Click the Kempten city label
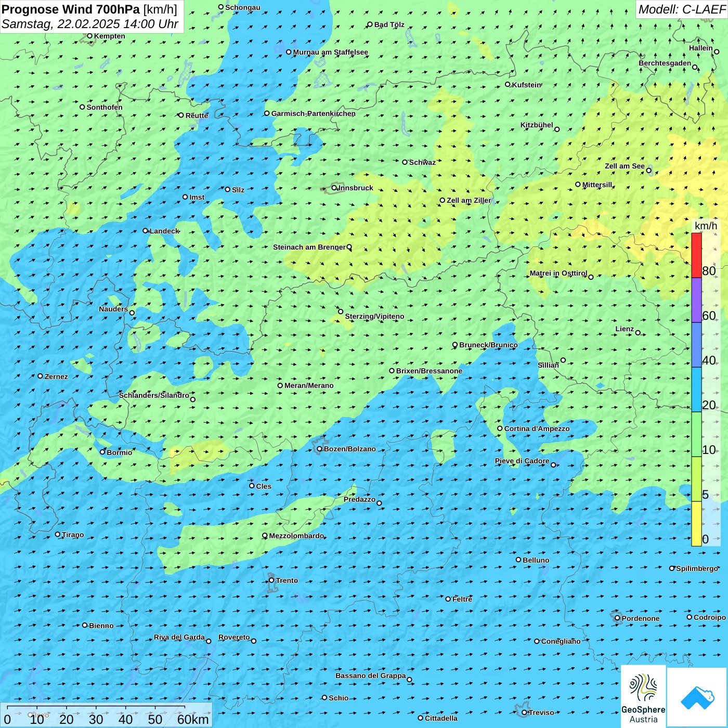Image resolution: width=728 pixels, height=728 pixels. (x=110, y=36)
